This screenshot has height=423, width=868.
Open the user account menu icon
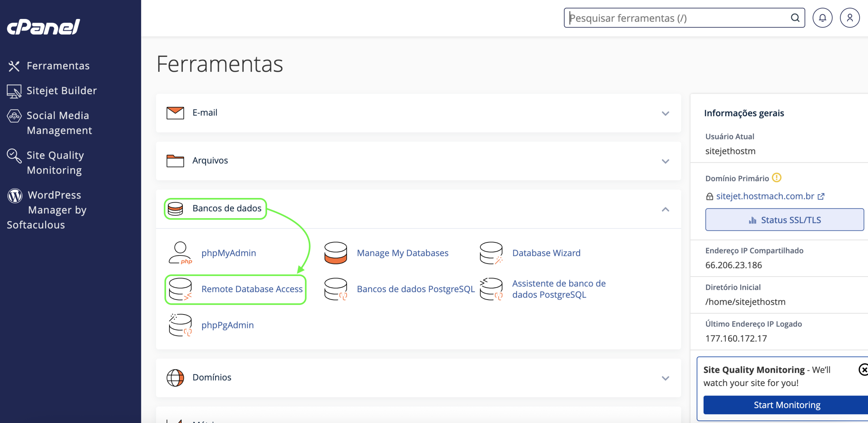[x=850, y=18]
